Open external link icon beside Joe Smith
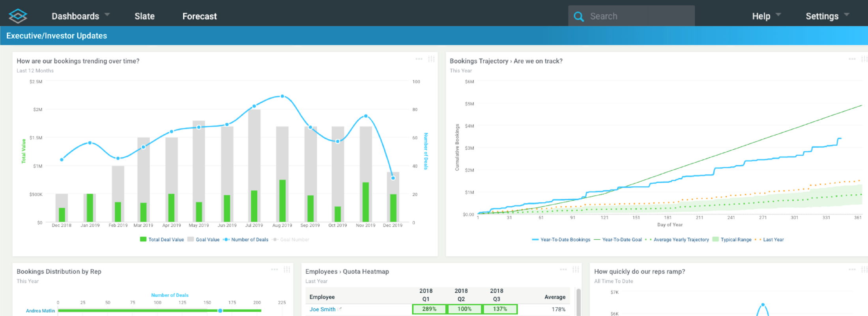868x316 pixels. point(340,309)
